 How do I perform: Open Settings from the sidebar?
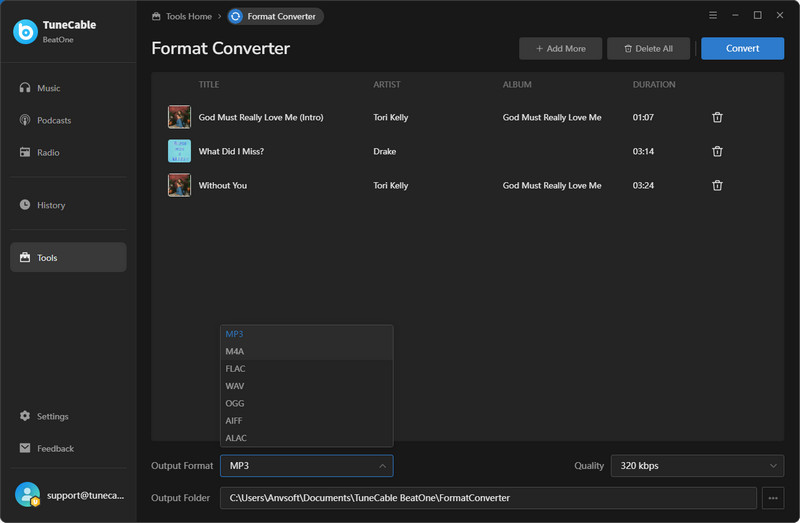pos(68,416)
